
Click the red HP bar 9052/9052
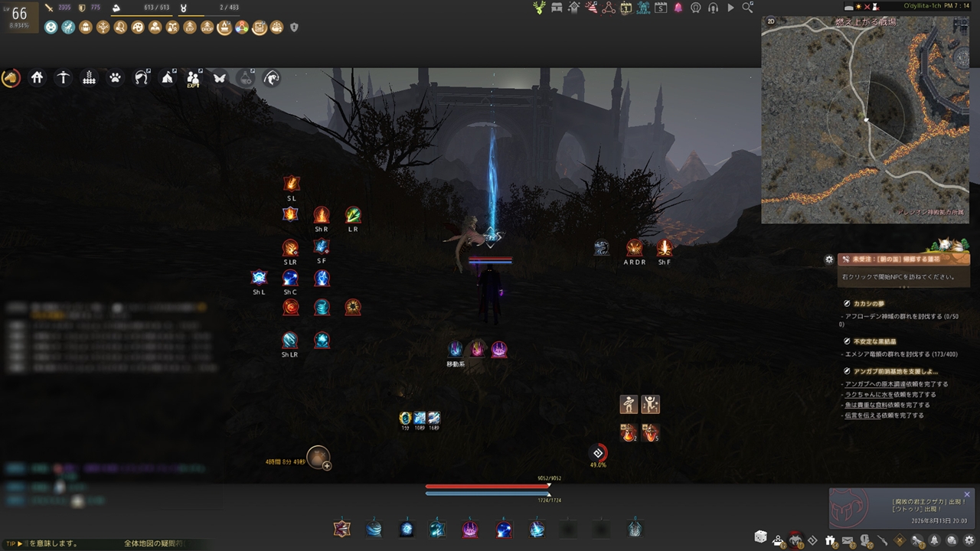tap(488, 486)
